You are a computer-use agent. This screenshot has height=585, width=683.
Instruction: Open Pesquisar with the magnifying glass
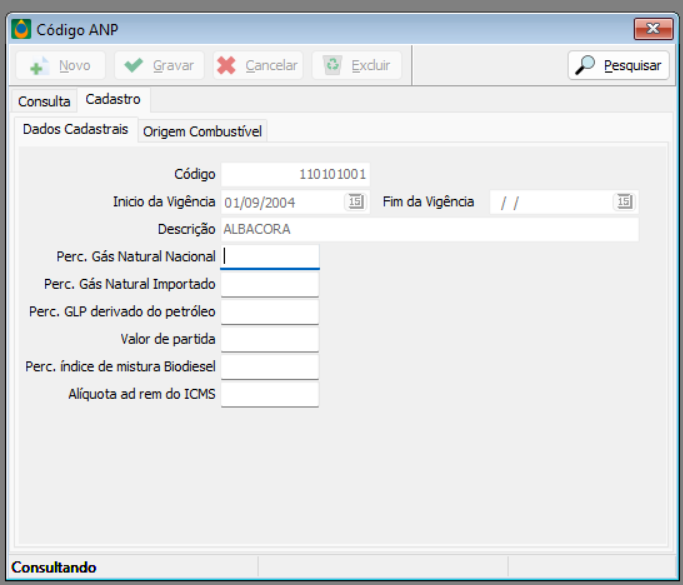pos(619,66)
